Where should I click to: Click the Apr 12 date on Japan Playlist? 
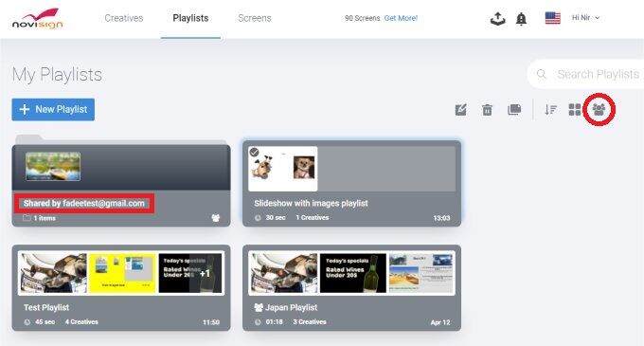pyautogui.click(x=440, y=322)
